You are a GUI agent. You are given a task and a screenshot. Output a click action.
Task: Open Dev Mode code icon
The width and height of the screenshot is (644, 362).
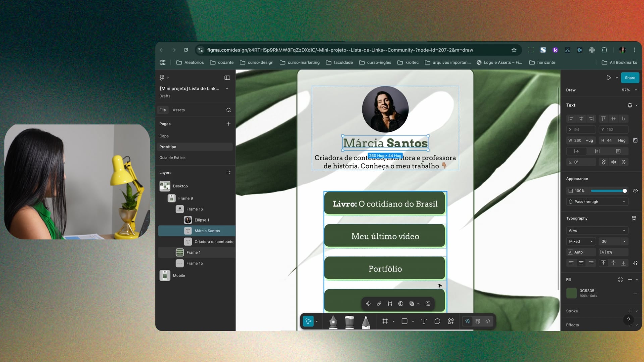coord(488,321)
